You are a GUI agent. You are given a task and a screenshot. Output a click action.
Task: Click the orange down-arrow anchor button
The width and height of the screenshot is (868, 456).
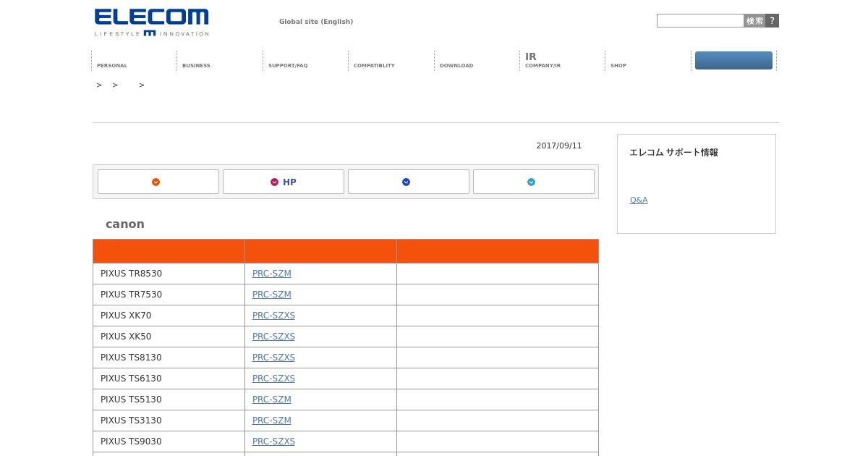[158, 182]
